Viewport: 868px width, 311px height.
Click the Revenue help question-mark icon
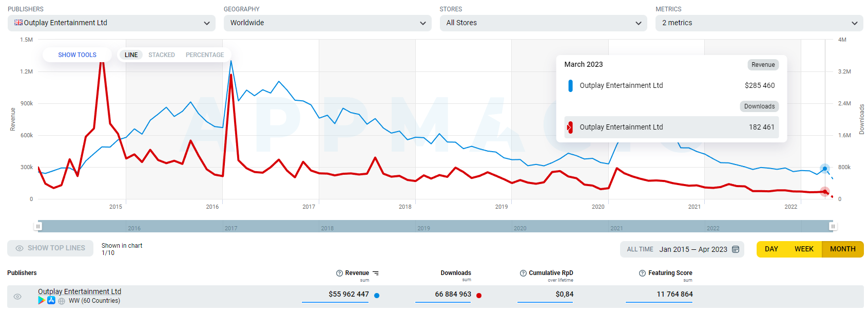point(339,273)
